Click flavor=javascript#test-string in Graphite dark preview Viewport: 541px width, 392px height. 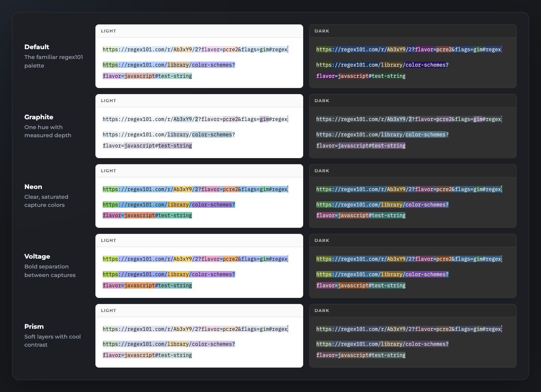[x=361, y=146]
